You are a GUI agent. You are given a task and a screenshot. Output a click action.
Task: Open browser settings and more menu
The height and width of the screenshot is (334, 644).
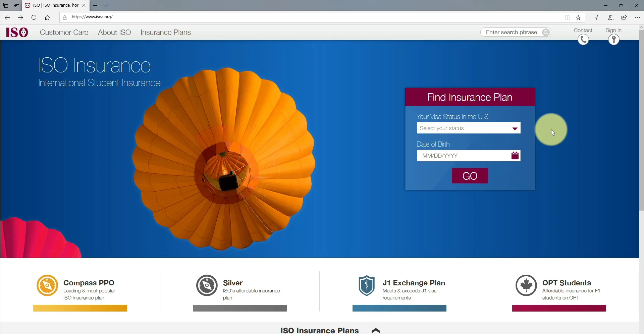click(638, 17)
